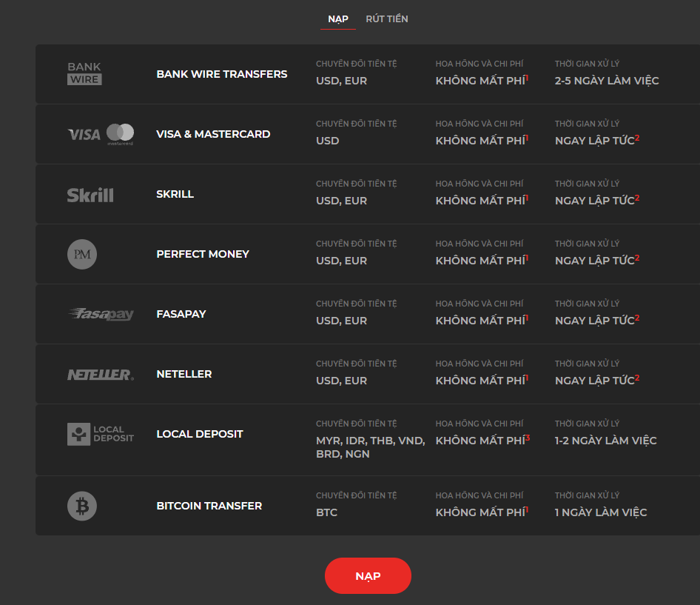Click the Mastercard logo
700x605 pixels.
[x=120, y=134]
